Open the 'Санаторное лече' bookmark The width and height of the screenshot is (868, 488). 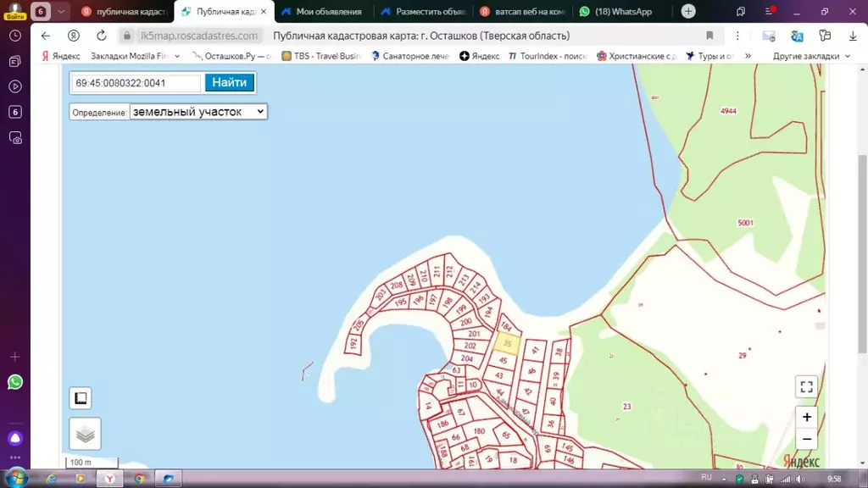pos(410,56)
